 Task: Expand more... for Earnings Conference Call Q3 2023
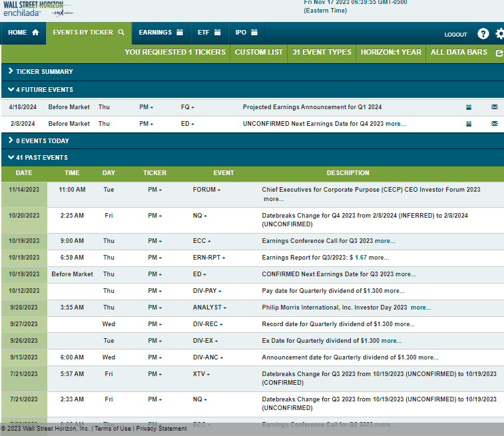point(385,241)
